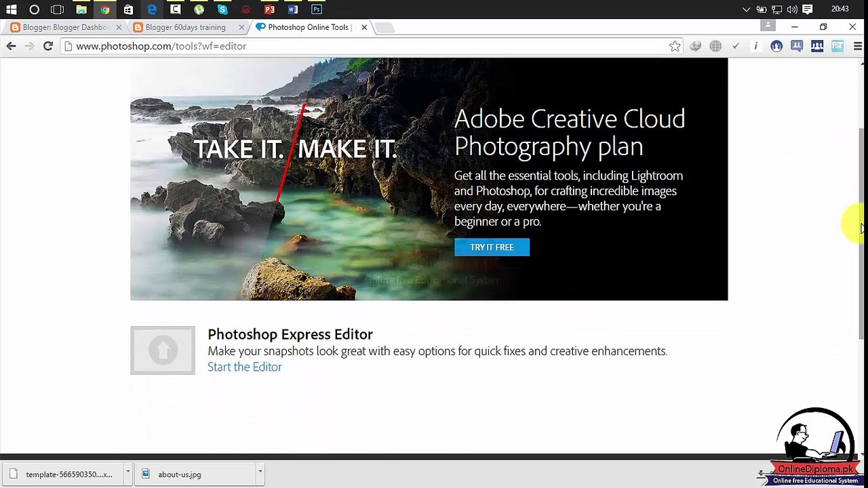Open PowerPoint from the taskbar
This screenshot has width=868, height=488.
[x=269, y=9]
